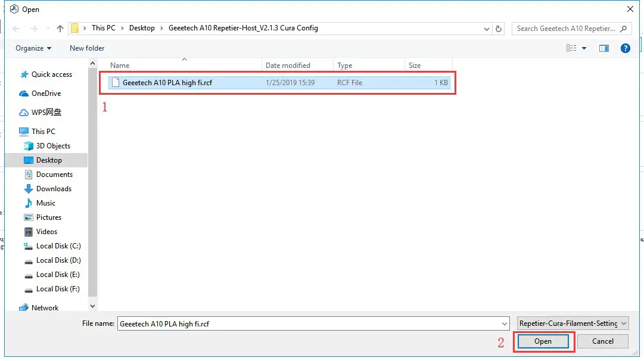644x361 pixels.
Task: Create a New folder
Action: tap(87, 48)
